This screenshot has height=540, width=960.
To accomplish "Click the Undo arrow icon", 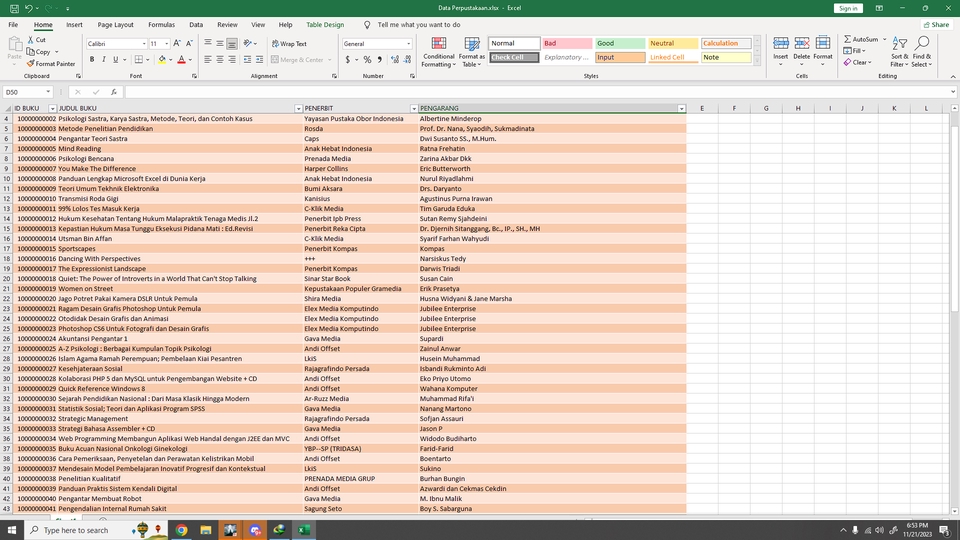I will click(28, 9).
